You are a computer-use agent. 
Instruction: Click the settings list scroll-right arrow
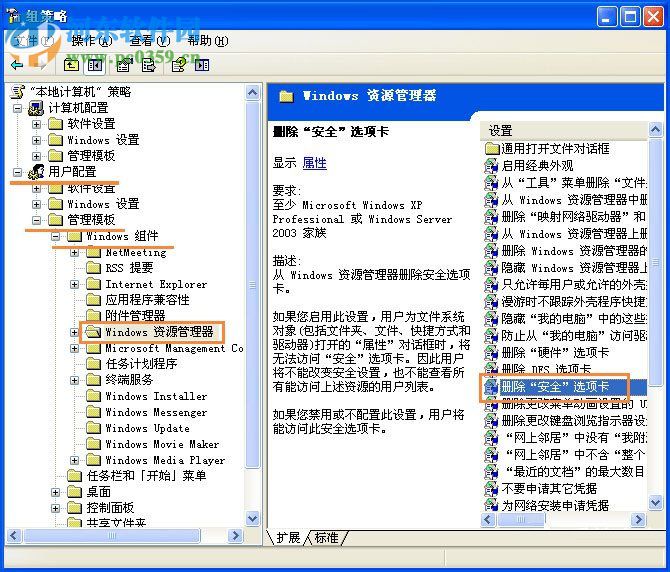(638, 519)
